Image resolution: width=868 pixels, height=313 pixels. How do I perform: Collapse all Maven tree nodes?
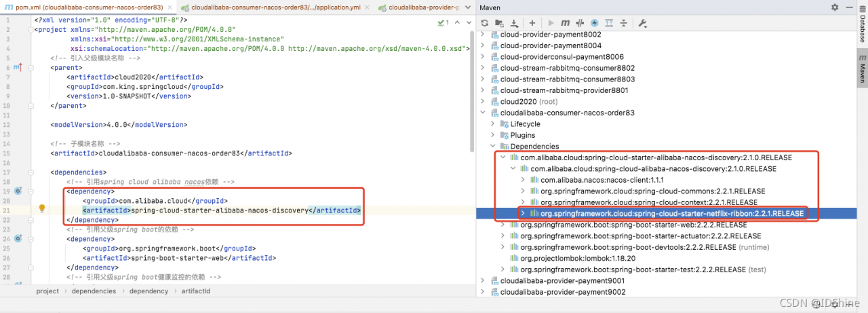click(623, 23)
